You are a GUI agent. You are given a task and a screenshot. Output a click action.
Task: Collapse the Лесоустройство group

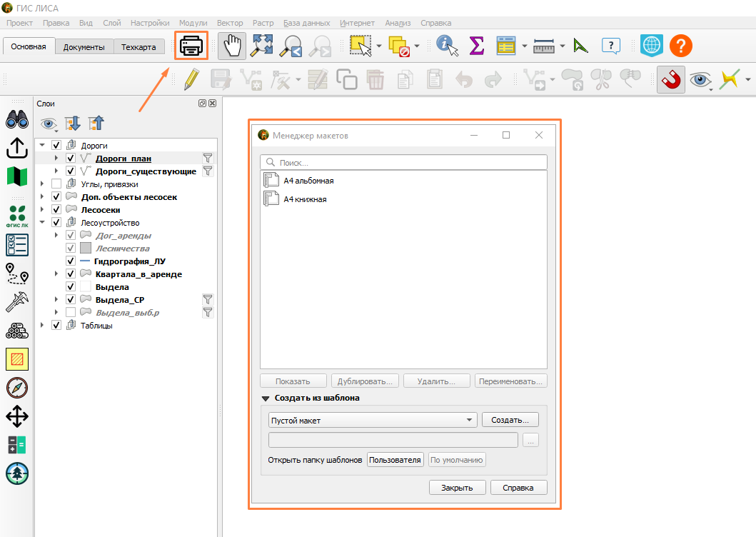click(42, 222)
